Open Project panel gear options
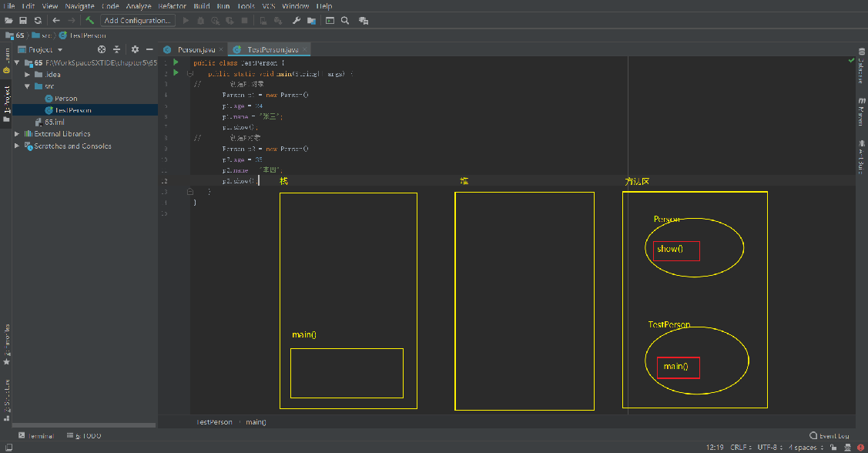Viewport: 868px width, 453px height. coord(135,49)
